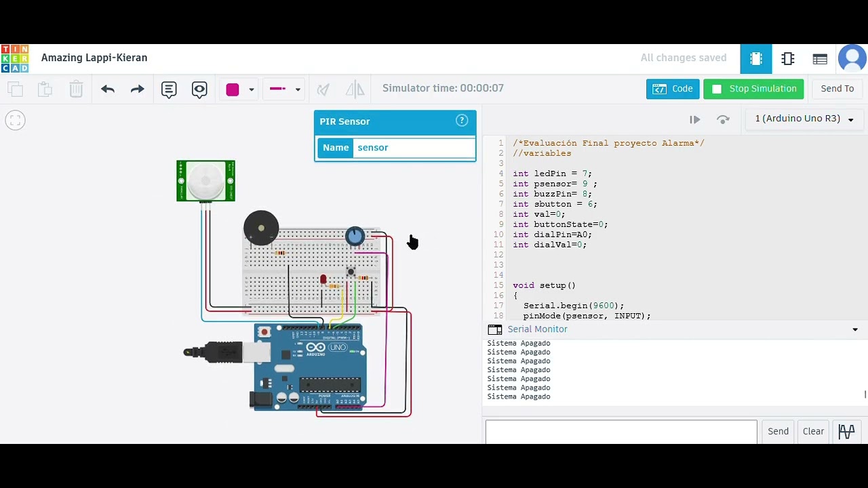Click the serial Send button
Screen dimensions: 868x488
(x=778, y=432)
